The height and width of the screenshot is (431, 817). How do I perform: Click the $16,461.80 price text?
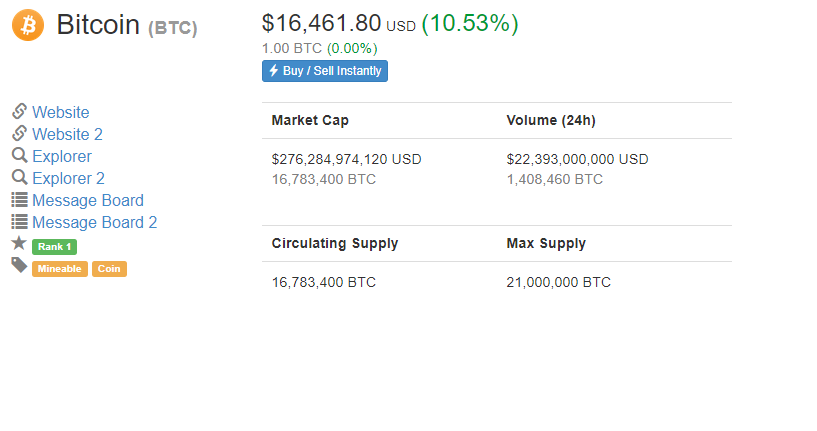pos(321,23)
